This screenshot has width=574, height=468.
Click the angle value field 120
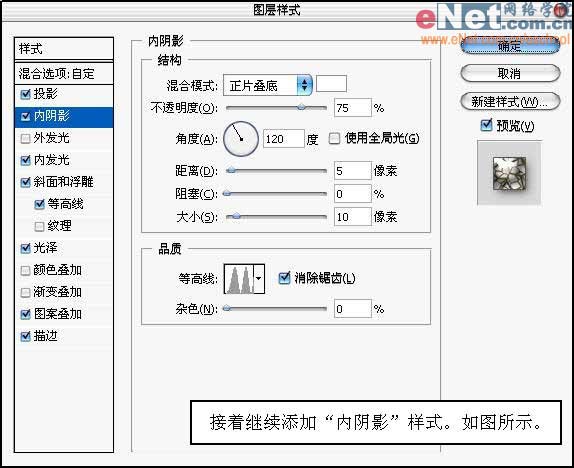click(284, 139)
